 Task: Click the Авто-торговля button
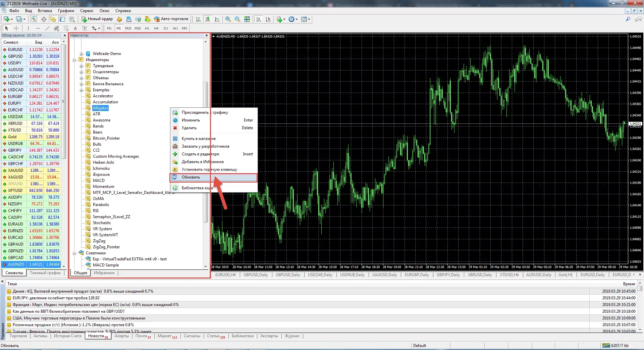point(171,19)
